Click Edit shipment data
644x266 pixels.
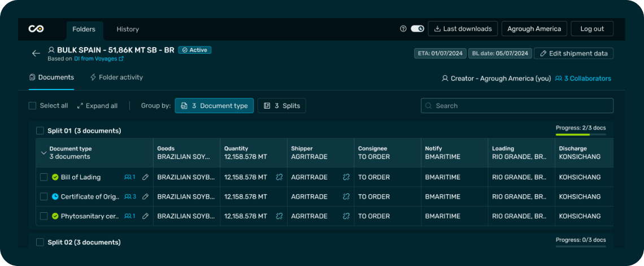tap(574, 54)
